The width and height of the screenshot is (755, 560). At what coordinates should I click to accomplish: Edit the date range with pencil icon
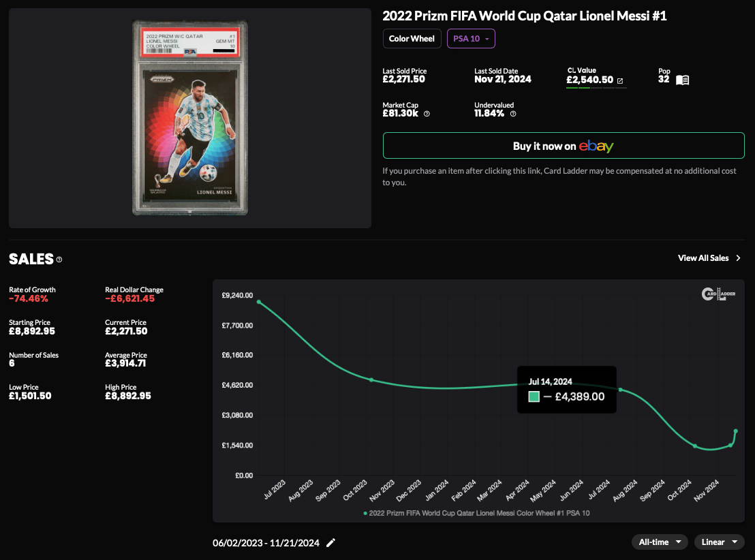[330, 543]
